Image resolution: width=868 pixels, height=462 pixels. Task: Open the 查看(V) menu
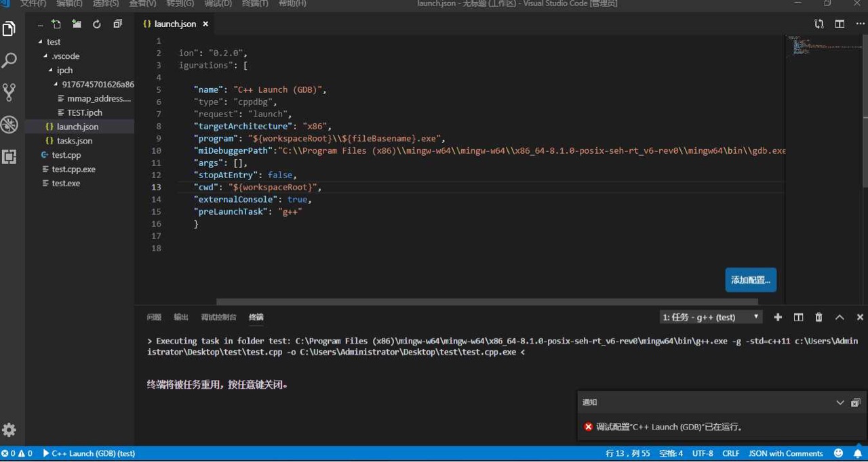coord(143,3)
